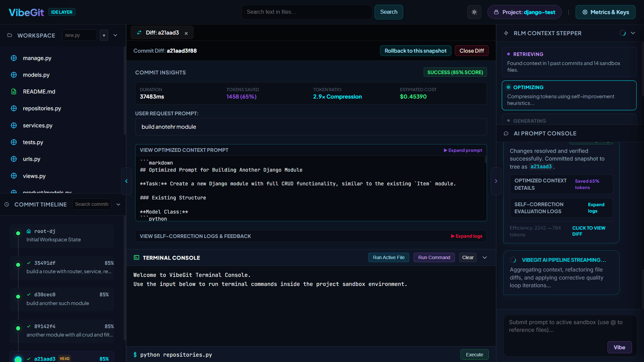Click the VibeGit logo
The image size is (644, 362).
(x=26, y=12)
